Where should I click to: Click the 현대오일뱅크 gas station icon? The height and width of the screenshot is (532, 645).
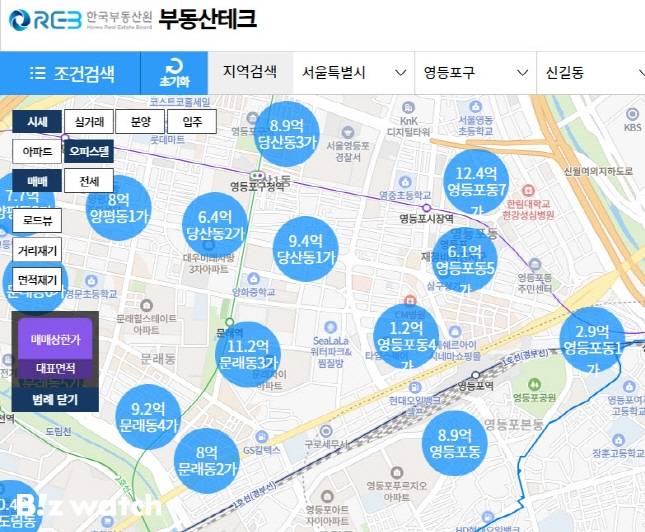(x=415, y=387)
